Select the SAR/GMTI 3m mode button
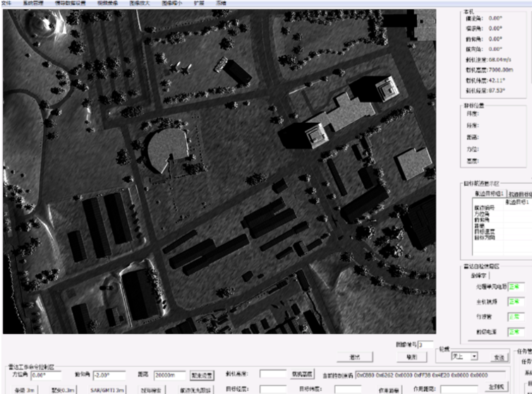 click(106, 389)
